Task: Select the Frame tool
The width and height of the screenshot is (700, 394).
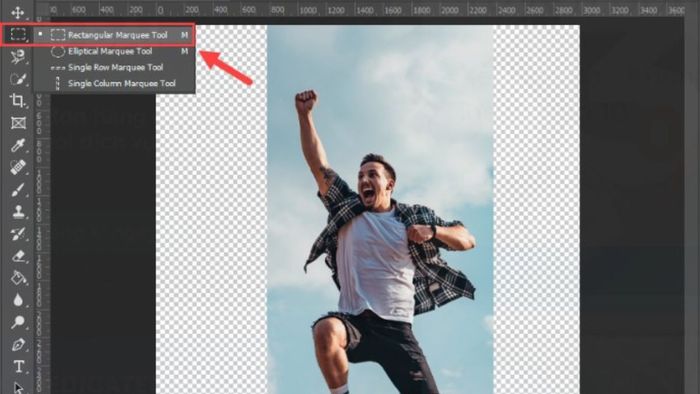Action: click(x=18, y=123)
